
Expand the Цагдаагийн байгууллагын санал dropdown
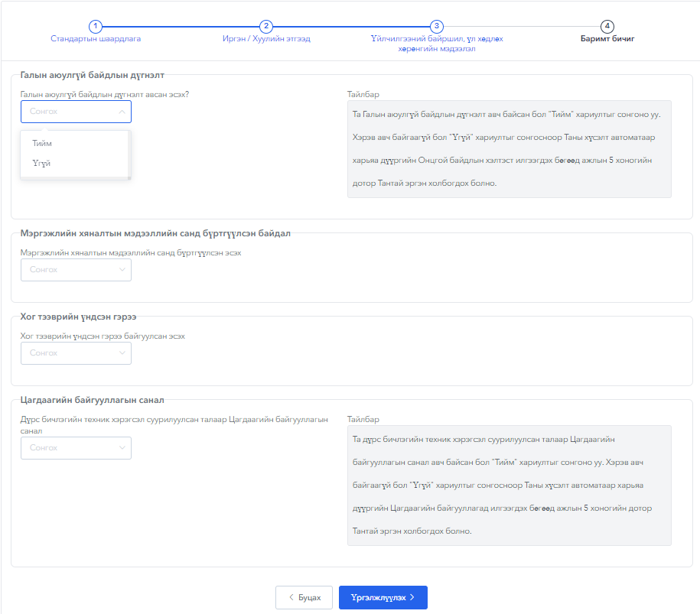pyautogui.click(x=76, y=448)
